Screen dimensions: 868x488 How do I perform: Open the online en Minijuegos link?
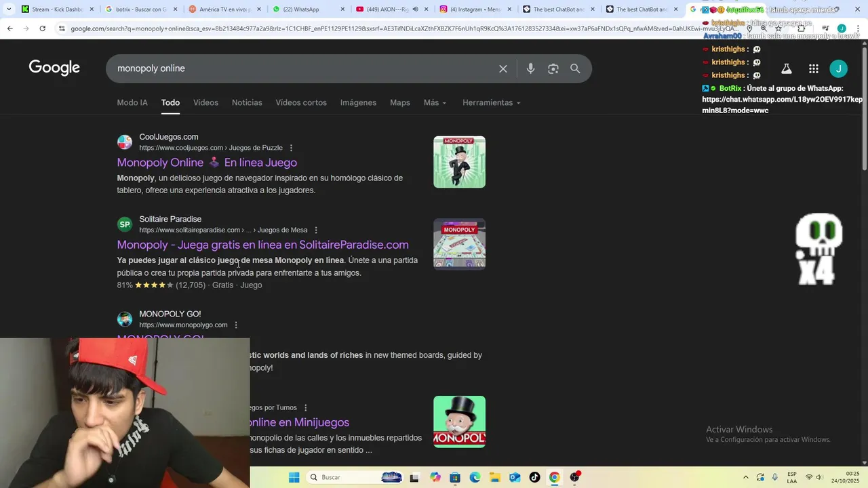(299, 422)
